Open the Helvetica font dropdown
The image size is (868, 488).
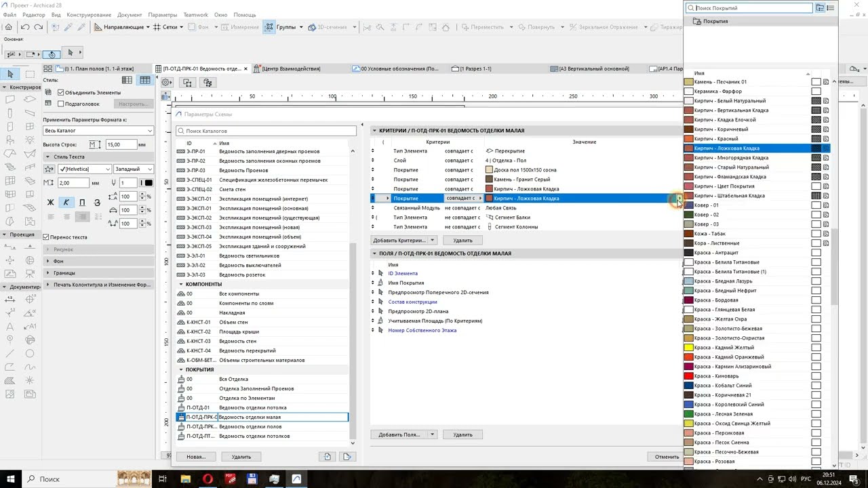(84, 169)
